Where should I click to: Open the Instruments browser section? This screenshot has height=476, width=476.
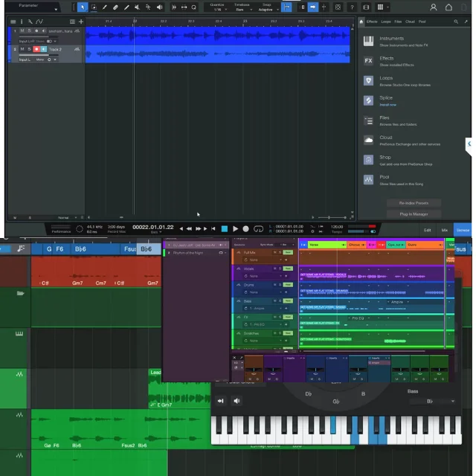[x=368, y=41]
